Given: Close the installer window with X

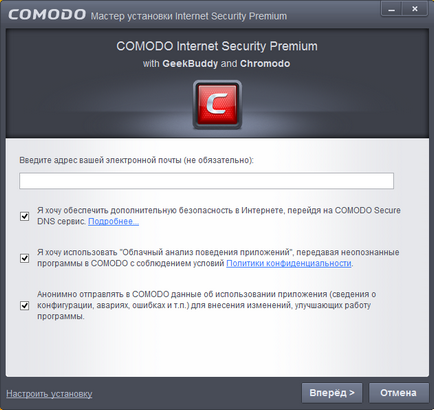Looking at the screenshot, I should click(x=415, y=9).
